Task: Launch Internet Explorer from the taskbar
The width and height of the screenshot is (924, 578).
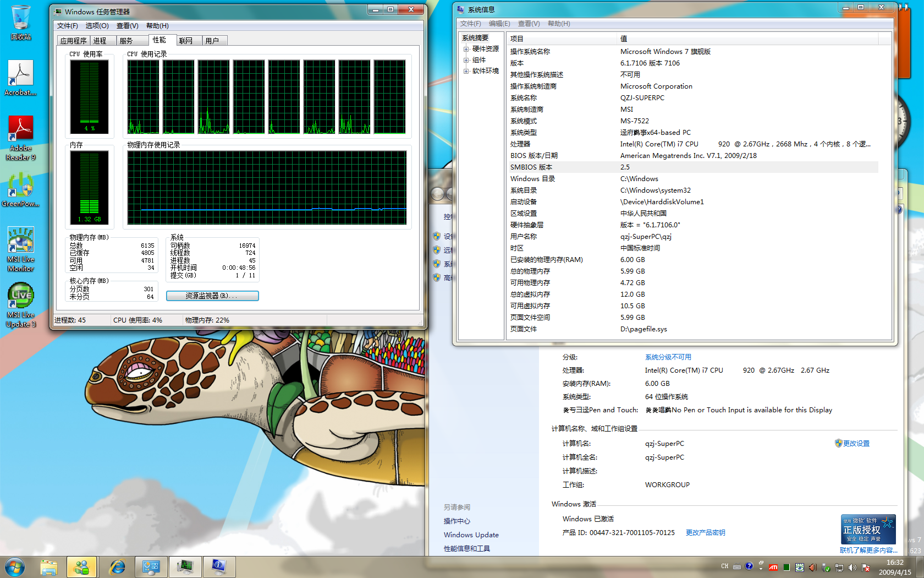Action: 117,567
